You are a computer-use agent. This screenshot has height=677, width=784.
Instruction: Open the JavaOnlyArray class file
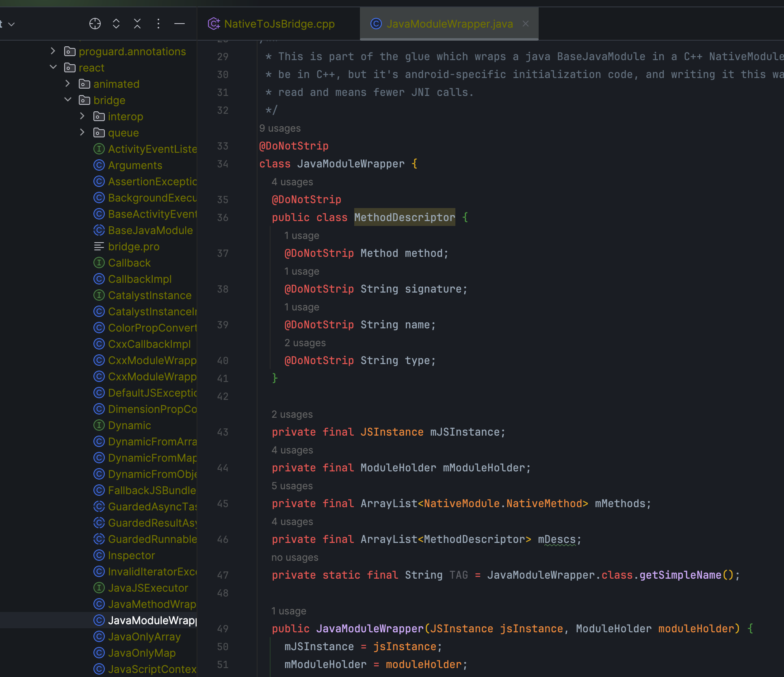point(144,637)
